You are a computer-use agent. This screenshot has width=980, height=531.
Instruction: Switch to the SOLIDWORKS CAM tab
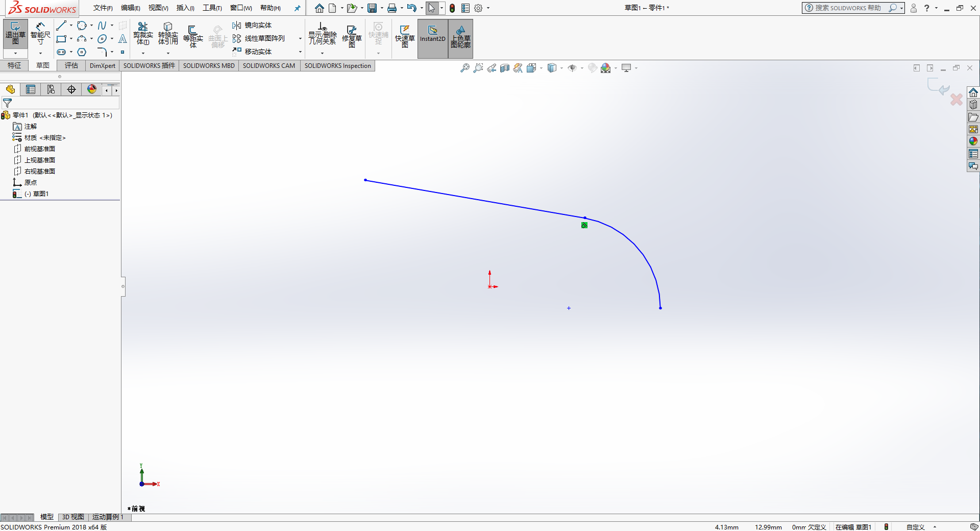click(x=269, y=65)
